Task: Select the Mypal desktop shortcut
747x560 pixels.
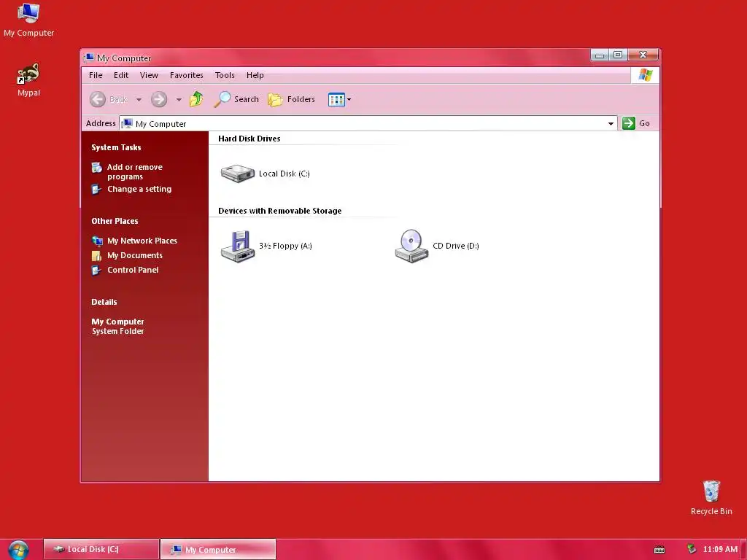Action: tap(28, 80)
